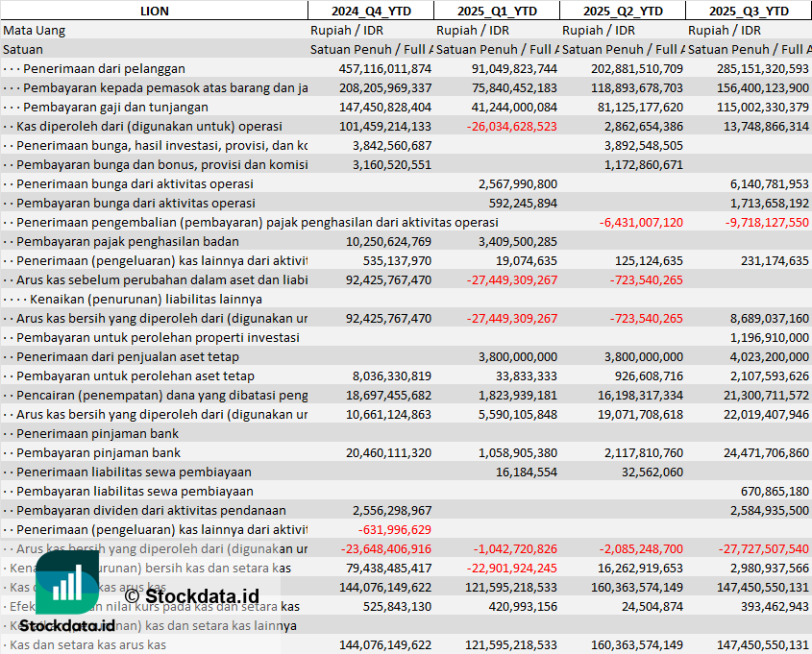Click value 3,842,560,687
The width and height of the screenshot is (812, 654).
point(392,145)
